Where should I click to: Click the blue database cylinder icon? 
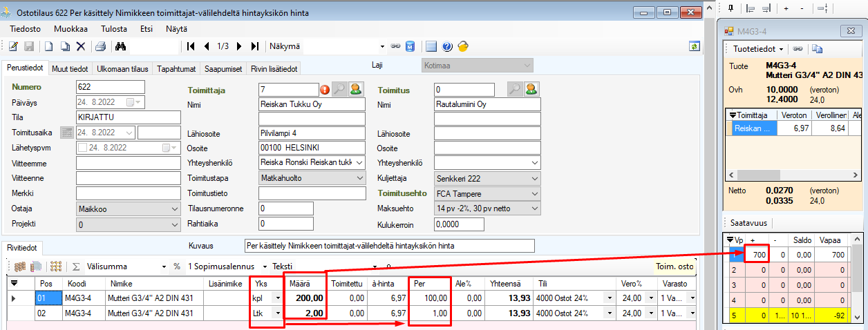pos(410,46)
